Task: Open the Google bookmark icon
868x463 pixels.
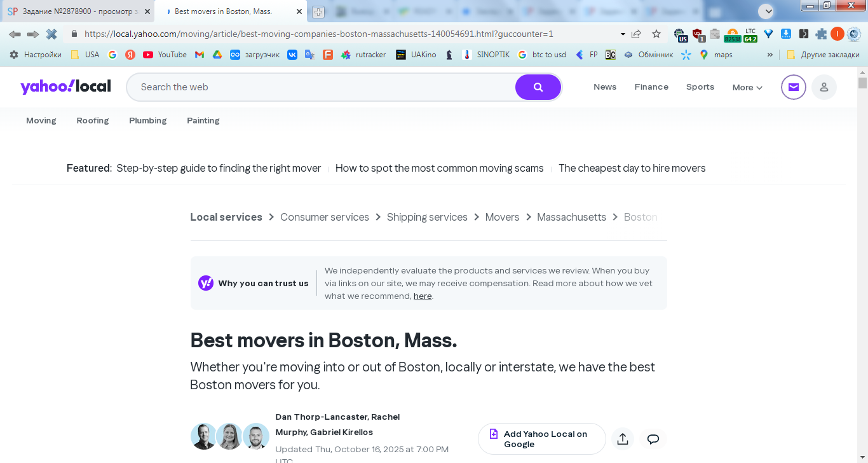Action: coord(112,55)
